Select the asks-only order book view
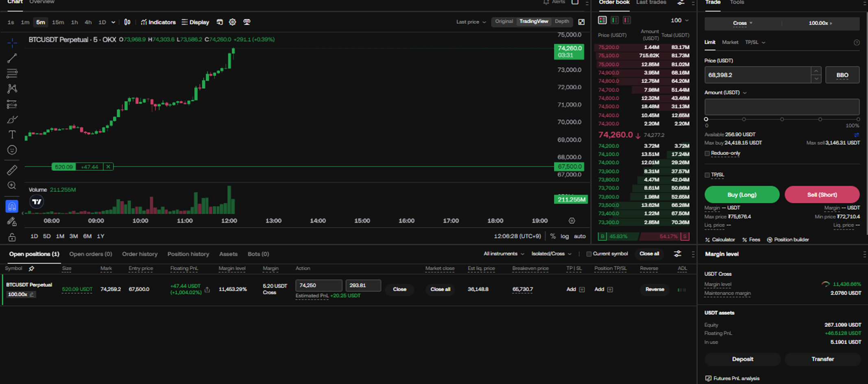 [627, 20]
